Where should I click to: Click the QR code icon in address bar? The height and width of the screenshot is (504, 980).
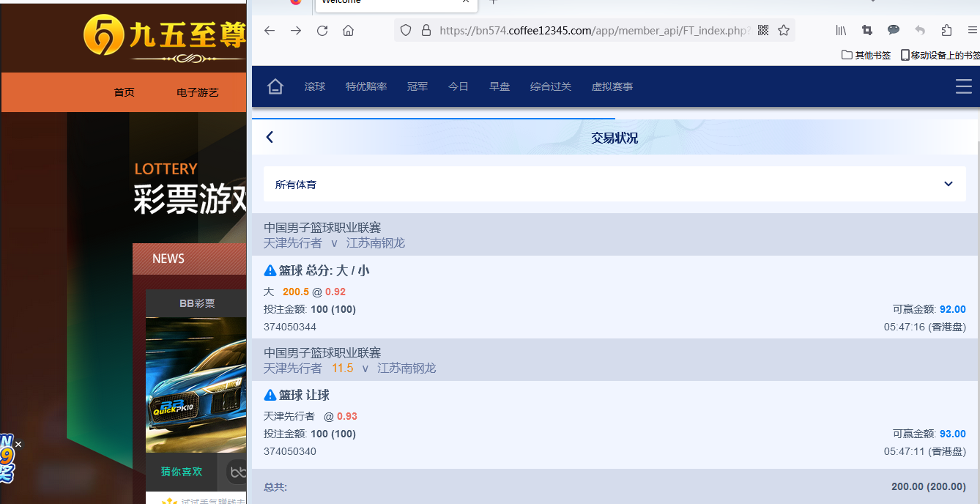(x=763, y=30)
